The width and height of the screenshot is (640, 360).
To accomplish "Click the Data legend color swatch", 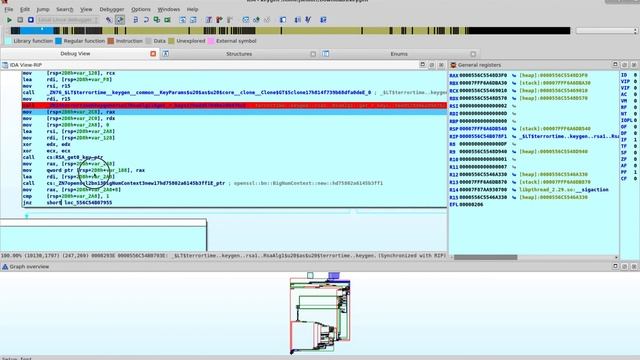I will point(149,41).
